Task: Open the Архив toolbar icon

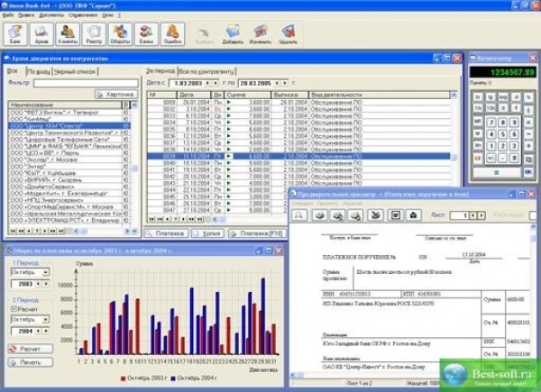Action: click(x=41, y=34)
